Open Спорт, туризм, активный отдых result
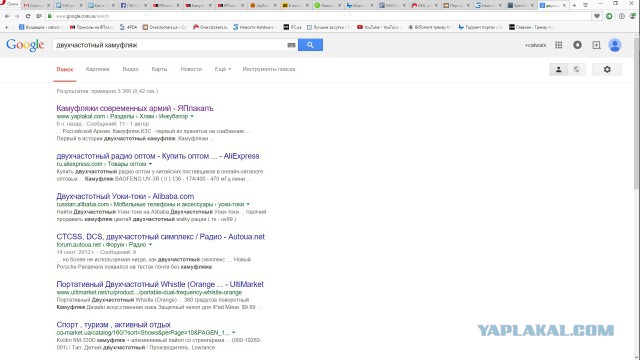640x360 pixels. (x=113, y=325)
